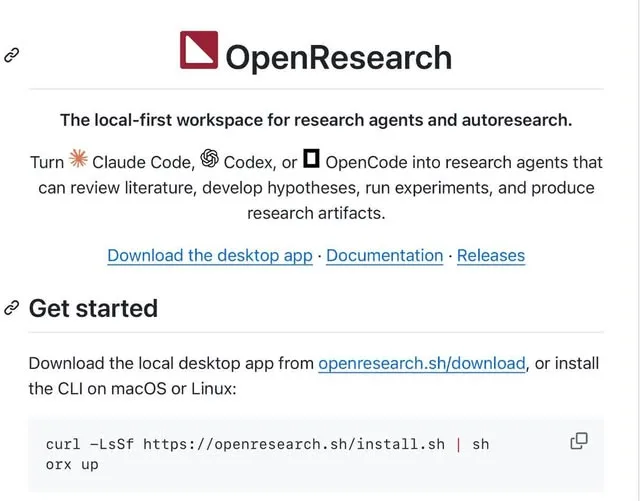Click the 'Codex, or' text
This screenshot has width=640, height=501.
coord(260,163)
